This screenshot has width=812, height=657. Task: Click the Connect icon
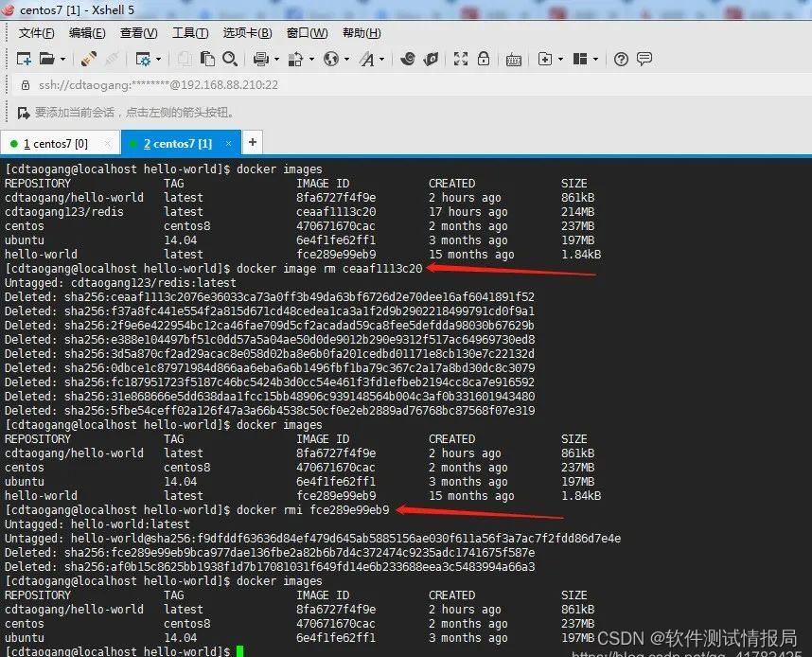point(89,59)
